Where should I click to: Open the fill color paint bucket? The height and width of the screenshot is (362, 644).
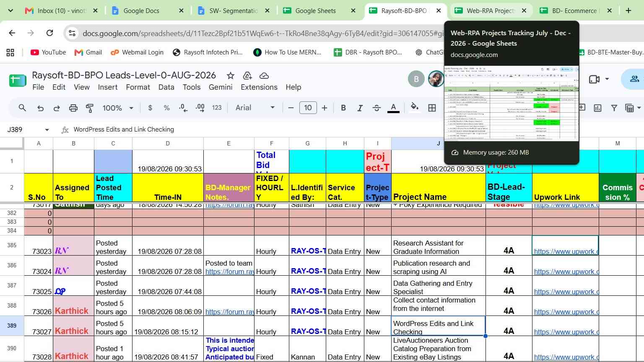[415, 108]
